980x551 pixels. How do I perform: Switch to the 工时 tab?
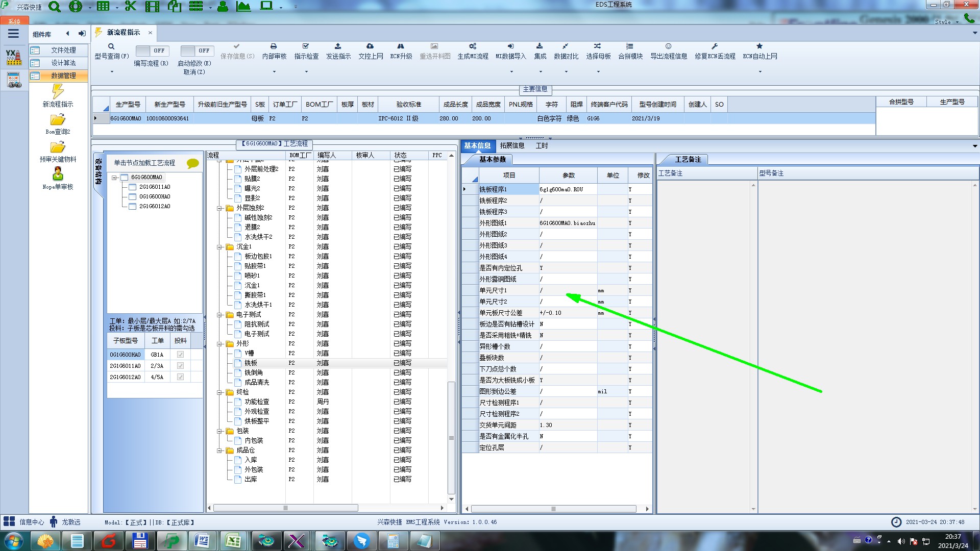coord(542,146)
